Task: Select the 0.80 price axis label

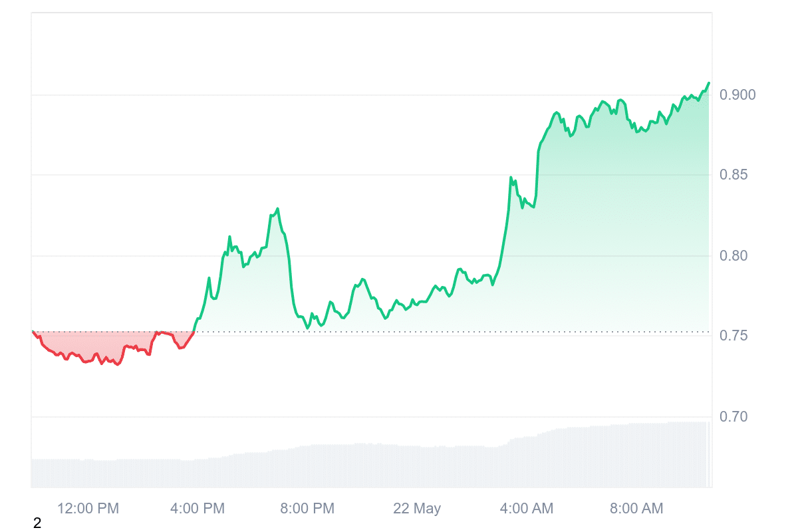Action: pyautogui.click(x=734, y=256)
